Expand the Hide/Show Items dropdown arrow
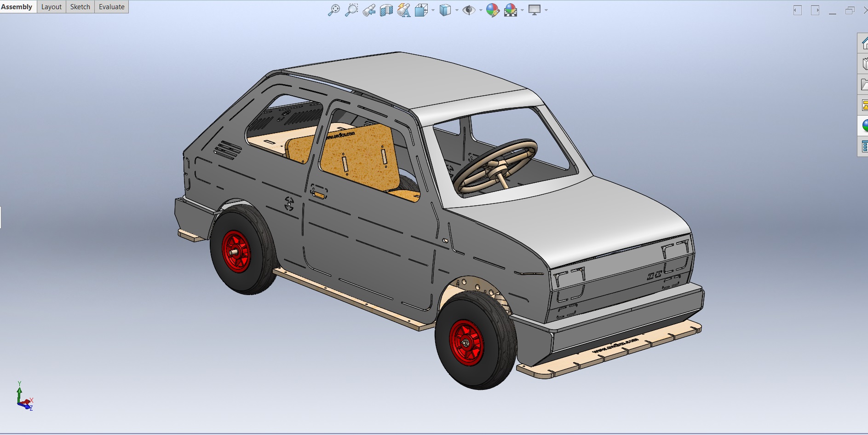Image resolution: width=868 pixels, height=435 pixels. click(x=481, y=10)
